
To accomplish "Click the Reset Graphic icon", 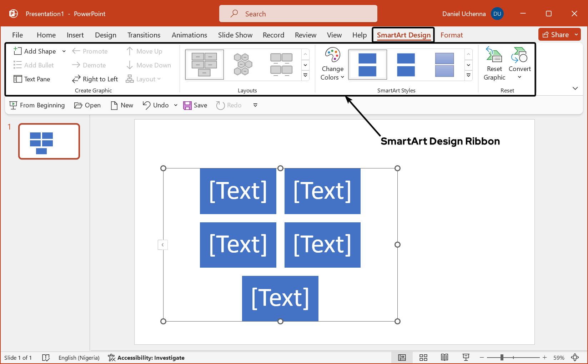I will pyautogui.click(x=494, y=56).
